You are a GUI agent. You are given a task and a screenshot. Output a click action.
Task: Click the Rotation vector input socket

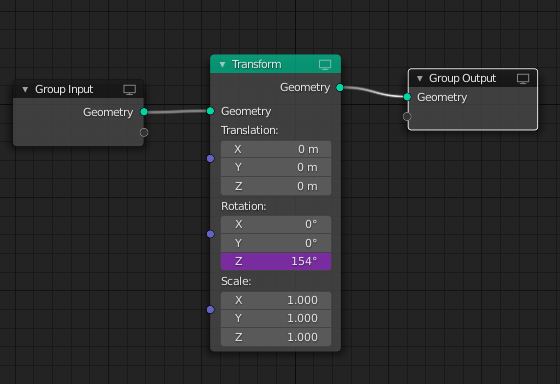tap(210, 234)
